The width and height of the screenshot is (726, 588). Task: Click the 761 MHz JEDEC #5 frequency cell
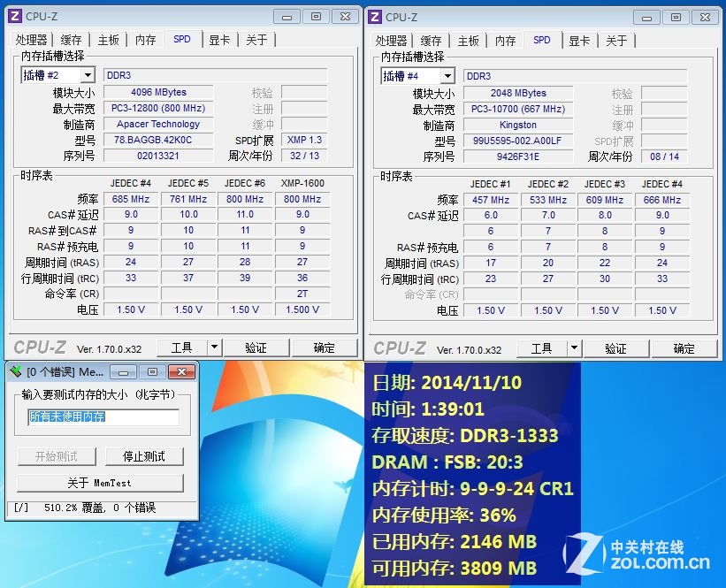(x=188, y=199)
